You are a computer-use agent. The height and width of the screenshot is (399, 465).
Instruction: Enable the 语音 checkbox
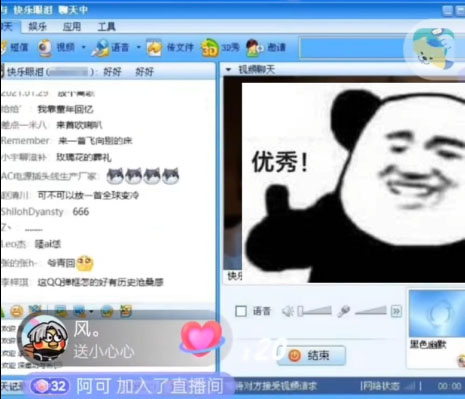click(241, 311)
